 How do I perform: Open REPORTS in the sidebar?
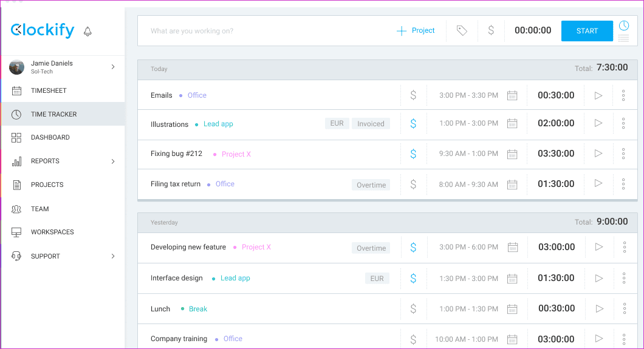pyautogui.click(x=45, y=161)
